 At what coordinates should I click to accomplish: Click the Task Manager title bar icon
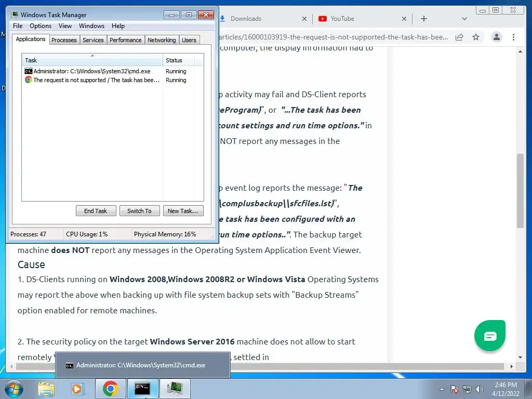click(14, 15)
